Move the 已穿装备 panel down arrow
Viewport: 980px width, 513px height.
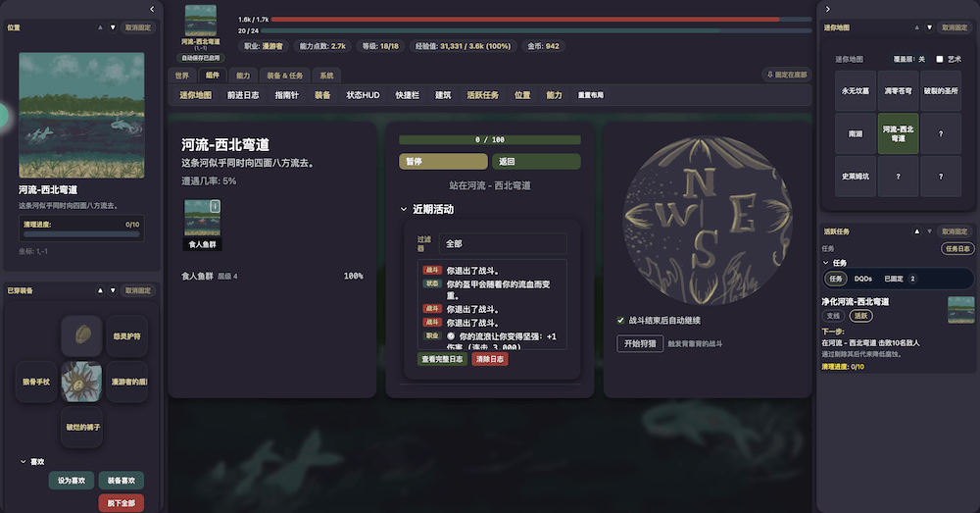click(113, 290)
